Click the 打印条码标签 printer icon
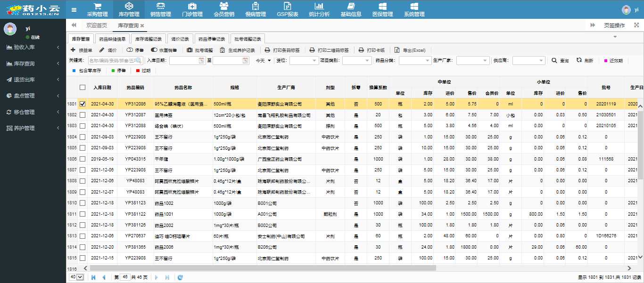 tap(267, 50)
